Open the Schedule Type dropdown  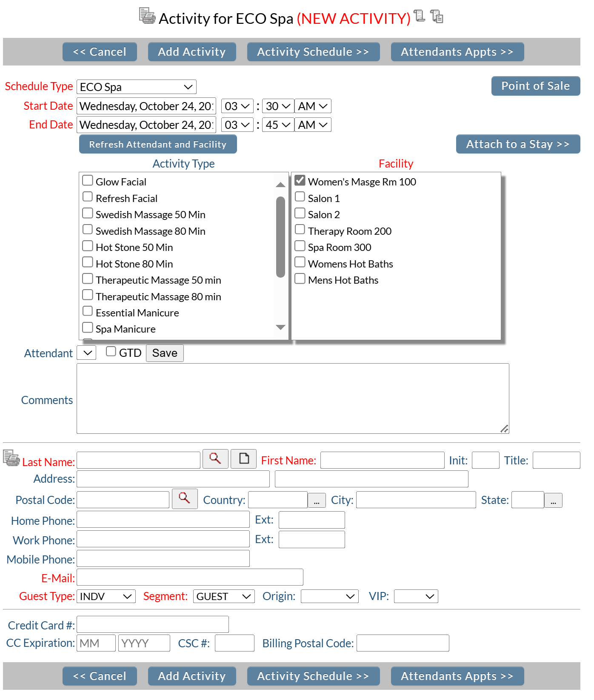coord(137,87)
